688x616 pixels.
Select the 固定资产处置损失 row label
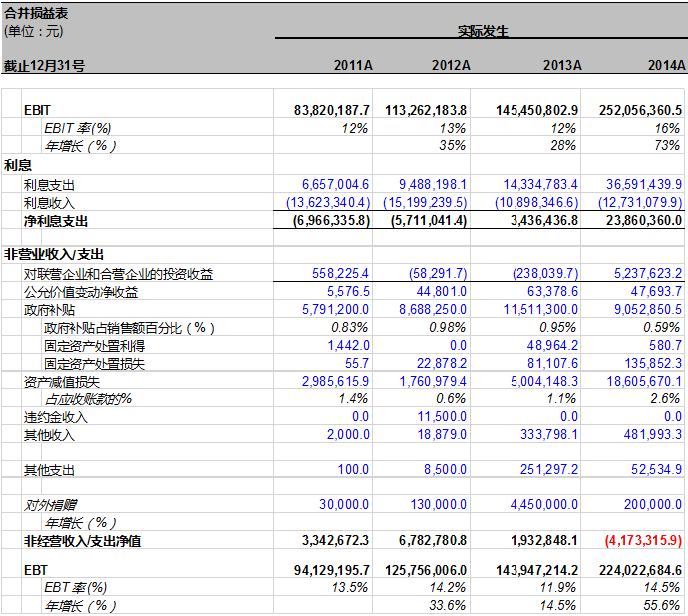(94, 364)
